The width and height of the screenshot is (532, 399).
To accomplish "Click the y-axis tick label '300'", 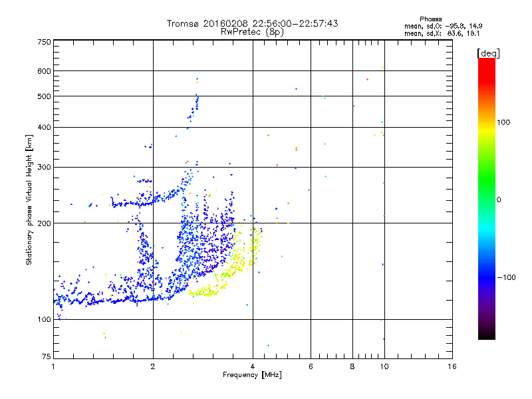I will pos(44,168).
